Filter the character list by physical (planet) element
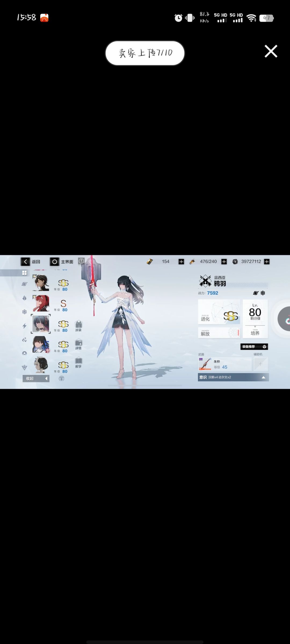The width and height of the screenshot is (290, 644). coord(24,284)
